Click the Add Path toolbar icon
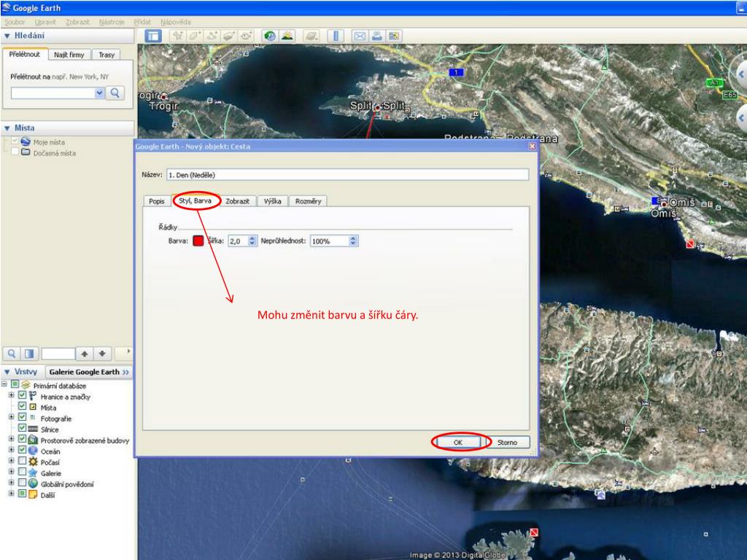Screen dimensions: 747x560 [x=212, y=36]
